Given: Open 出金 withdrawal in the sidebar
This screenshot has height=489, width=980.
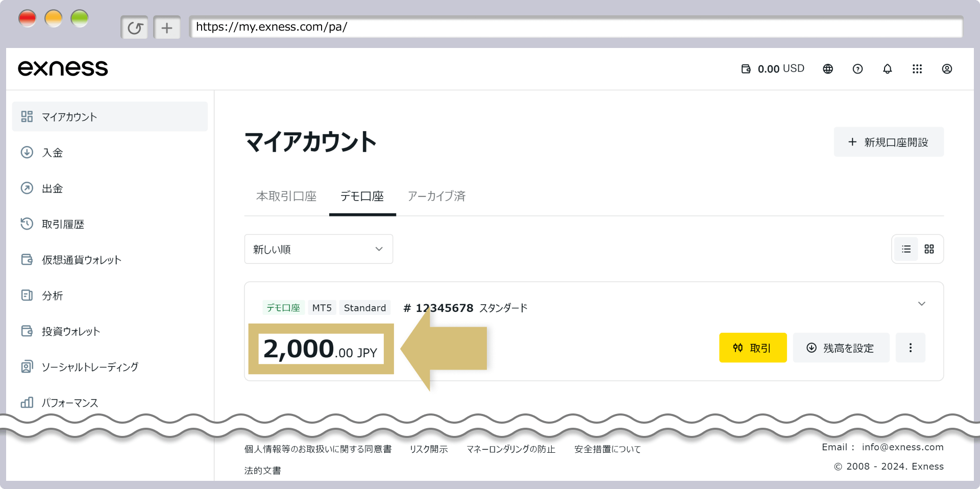Looking at the screenshot, I should pyautogui.click(x=110, y=188).
